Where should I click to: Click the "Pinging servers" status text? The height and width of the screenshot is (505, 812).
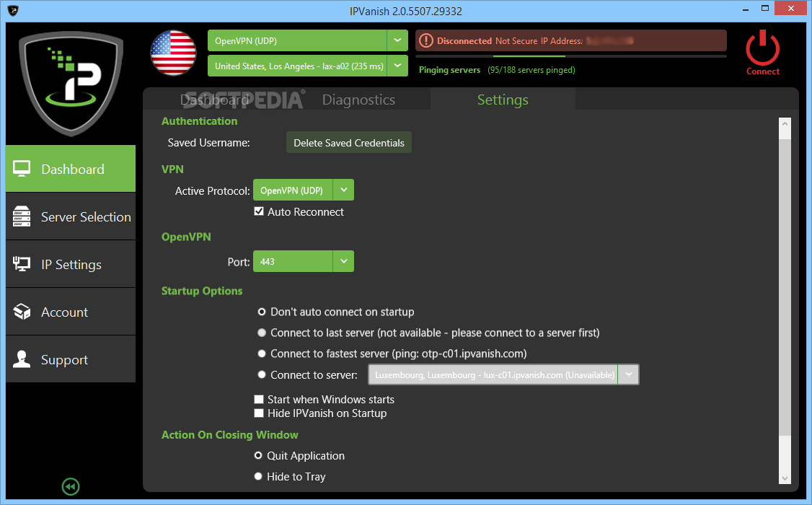[449, 70]
